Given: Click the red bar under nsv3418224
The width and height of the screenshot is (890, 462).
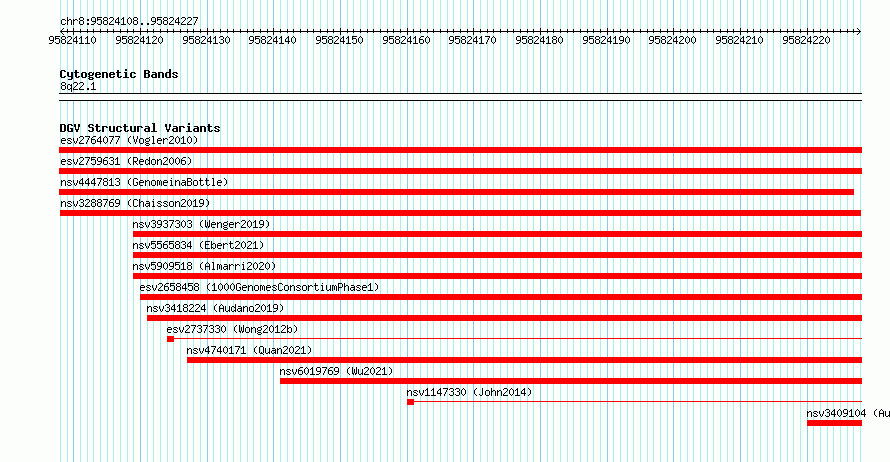Looking at the screenshot, I should 505,318.
